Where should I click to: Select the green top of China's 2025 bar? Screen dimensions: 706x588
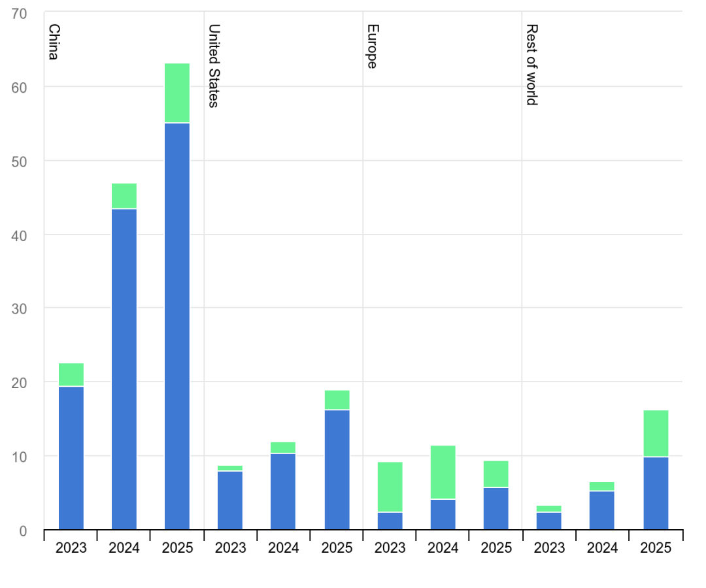pyautogui.click(x=177, y=93)
